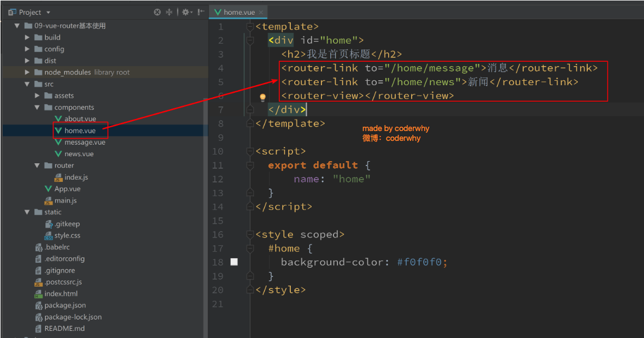The width and height of the screenshot is (644, 338).
Task: Open index.js under router
Action: click(x=76, y=177)
